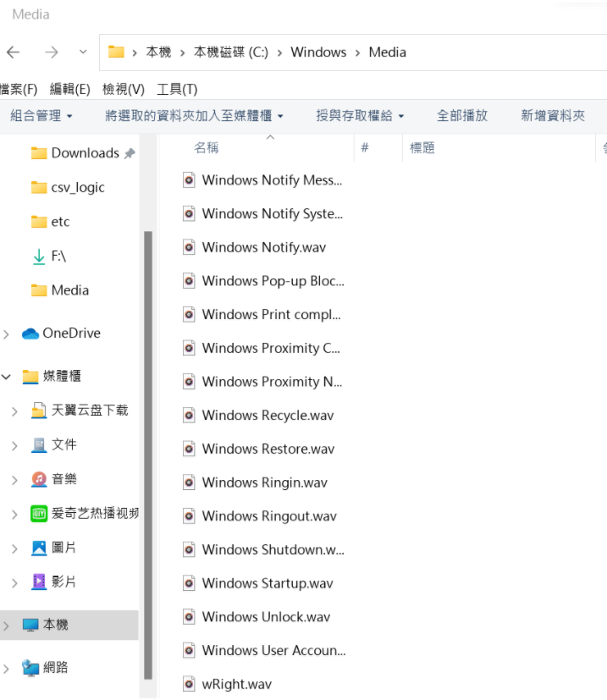607x700 pixels.
Task: Expand the 文件 documents library
Action: (x=14, y=445)
